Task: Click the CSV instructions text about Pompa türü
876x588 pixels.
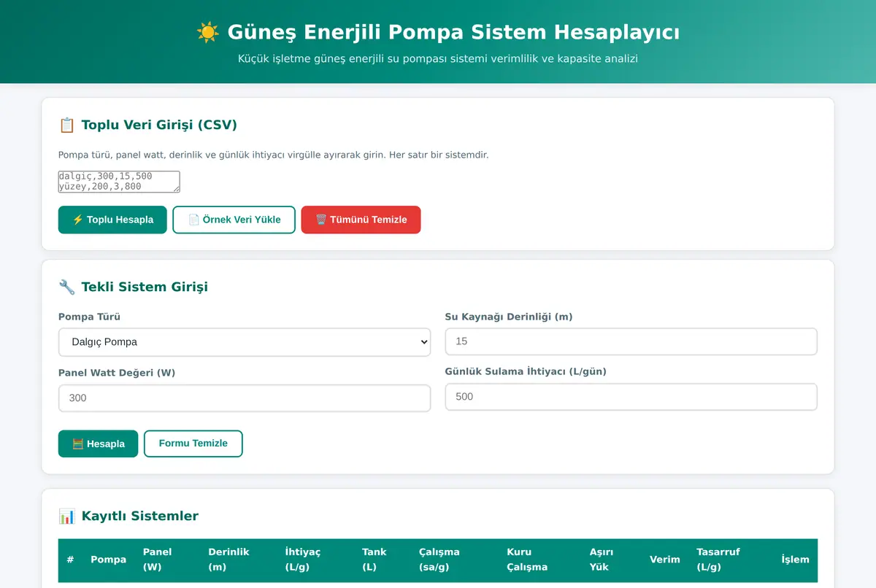Action: [x=273, y=155]
